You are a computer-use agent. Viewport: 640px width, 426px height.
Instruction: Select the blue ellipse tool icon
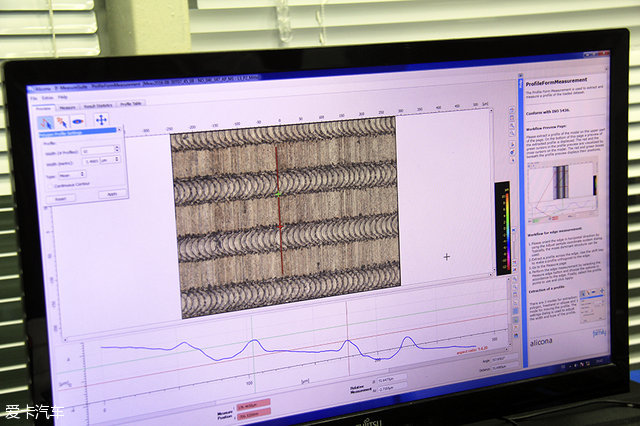pyautogui.click(x=78, y=120)
